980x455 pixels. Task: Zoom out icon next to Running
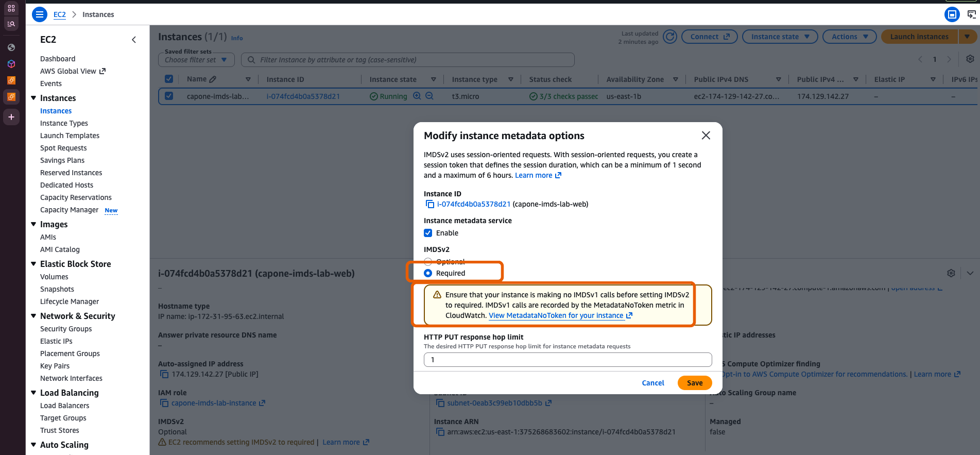click(x=429, y=96)
